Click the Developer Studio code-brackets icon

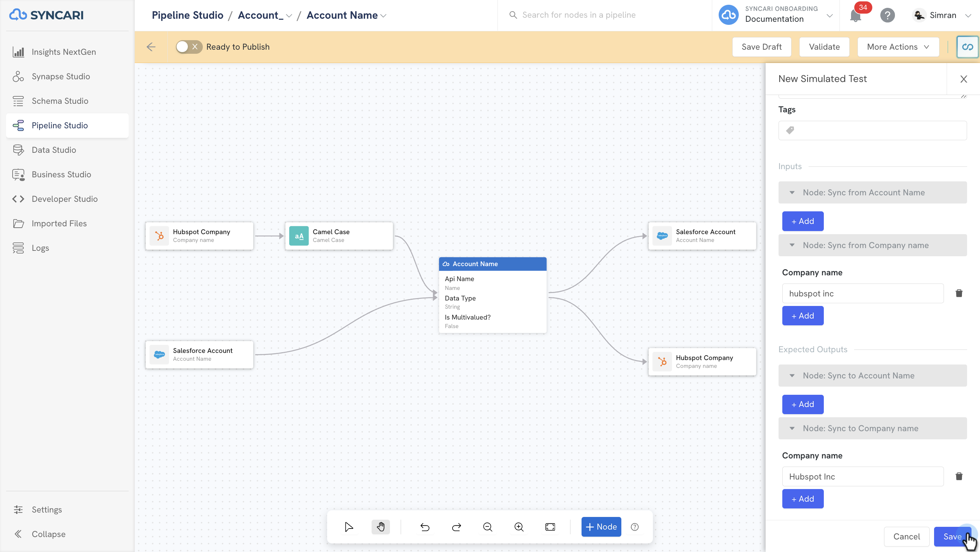[x=18, y=199]
